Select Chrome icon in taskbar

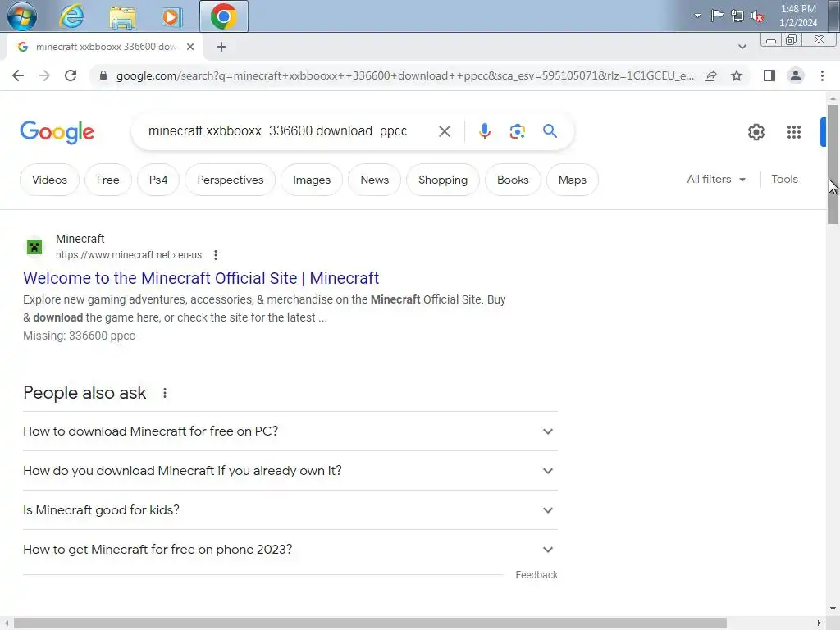(224, 16)
